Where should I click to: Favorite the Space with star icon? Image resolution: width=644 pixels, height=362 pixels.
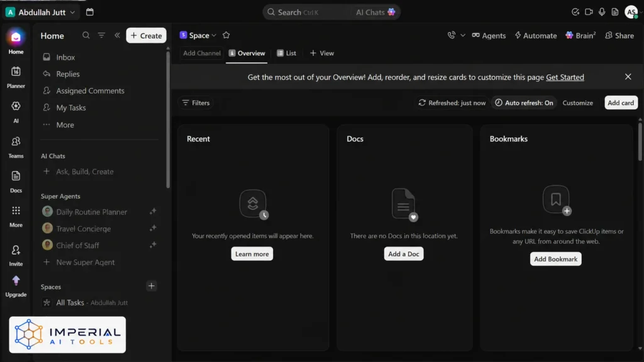point(226,35)
